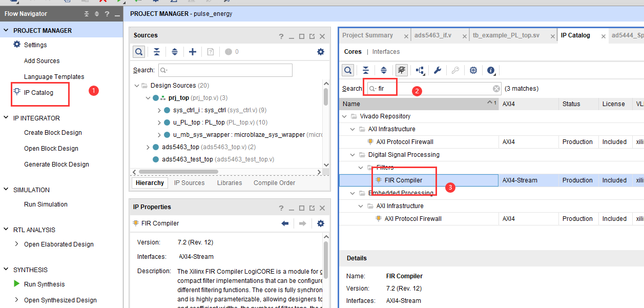Open Settings gear in Project Manager
The image size is (644, 308).
17,45
